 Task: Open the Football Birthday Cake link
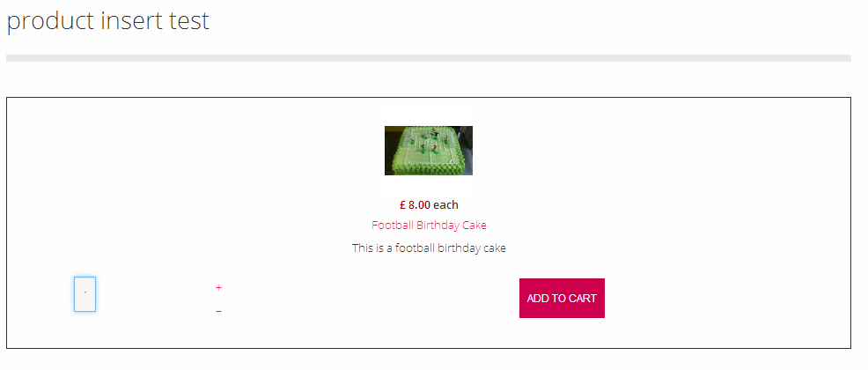click(x=429, y=226)
